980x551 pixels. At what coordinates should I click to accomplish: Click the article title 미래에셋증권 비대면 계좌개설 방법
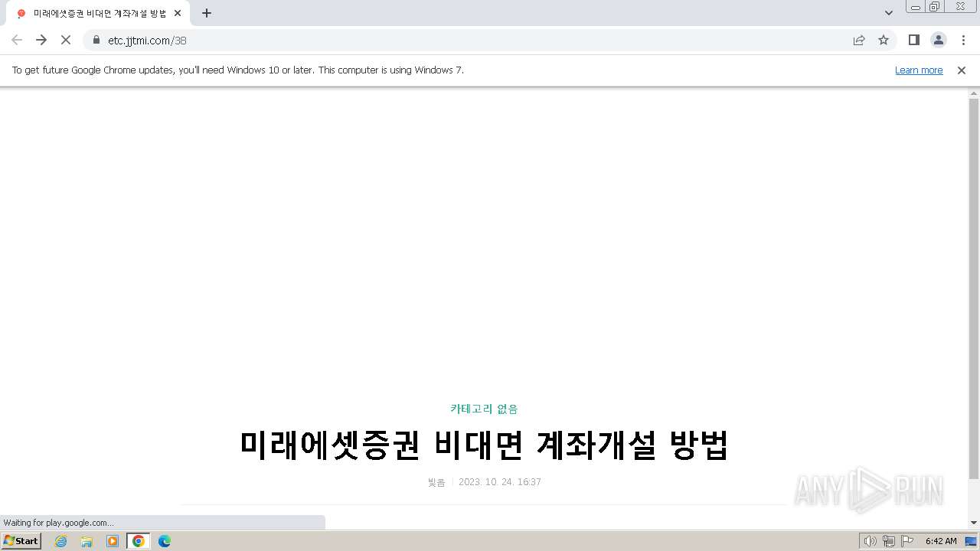tap(484, 445)
